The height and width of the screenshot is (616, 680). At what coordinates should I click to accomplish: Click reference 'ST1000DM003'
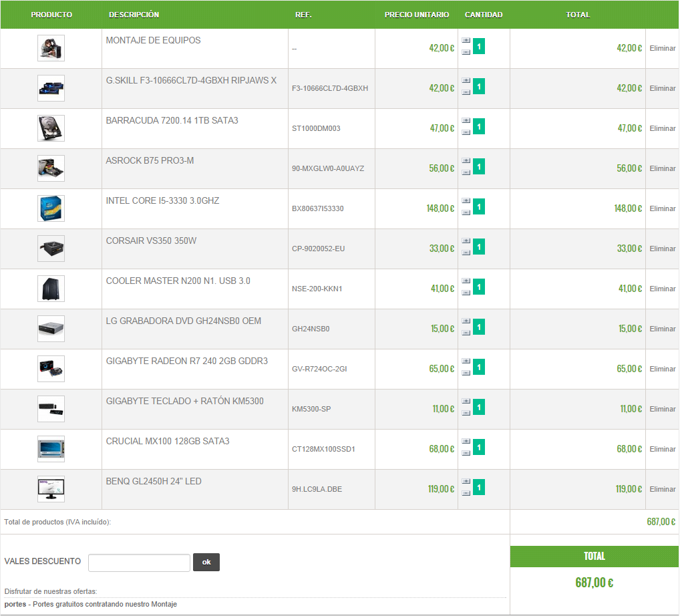(x=316, y=128)
